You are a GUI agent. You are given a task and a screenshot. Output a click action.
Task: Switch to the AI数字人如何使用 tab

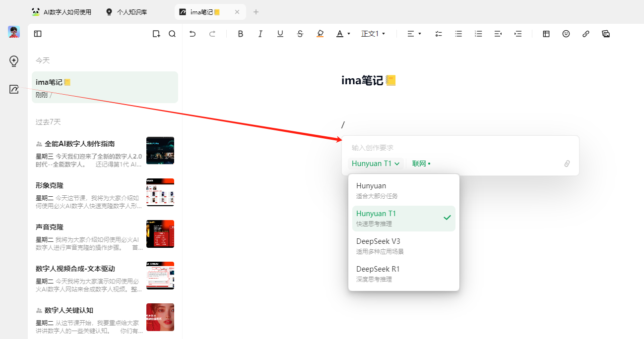62,12
